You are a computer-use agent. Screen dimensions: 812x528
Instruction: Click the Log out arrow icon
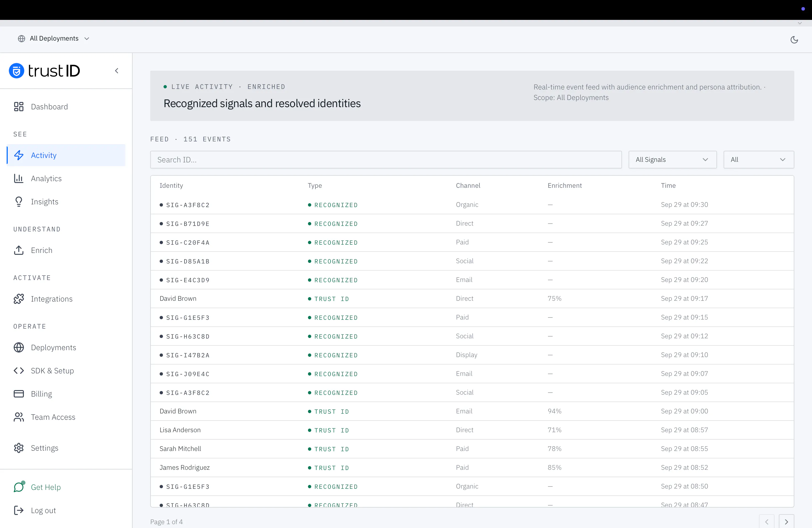tap(19, 510)
